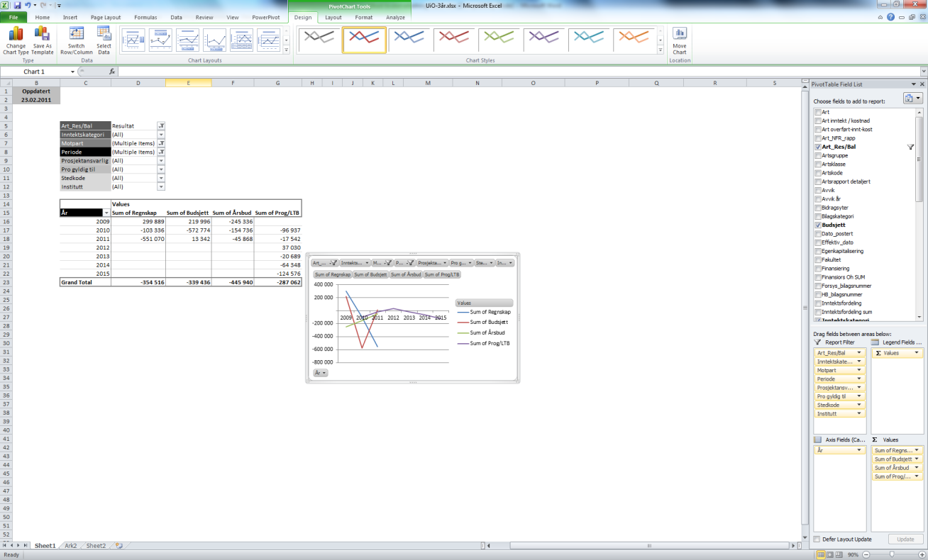Click the formula bar input field
The height and width of the screenshot is (560, 928).
pos(518,72)
